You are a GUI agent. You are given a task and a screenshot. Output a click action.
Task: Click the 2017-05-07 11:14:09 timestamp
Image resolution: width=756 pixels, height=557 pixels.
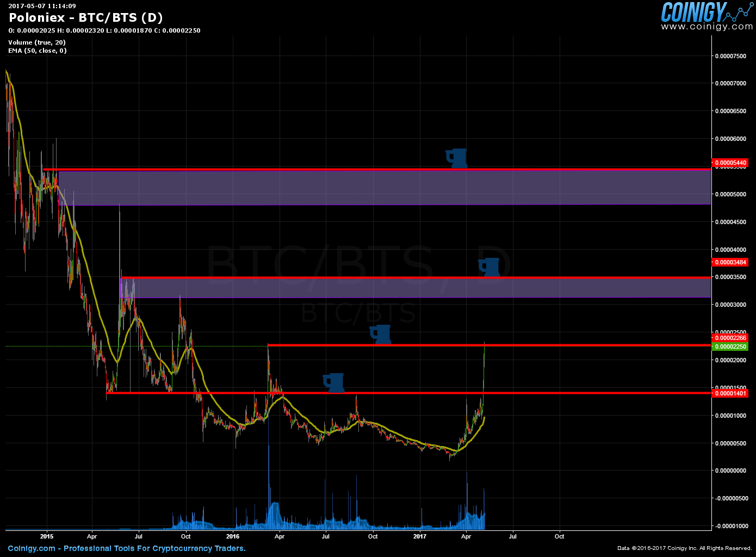[x=42, y=6]
